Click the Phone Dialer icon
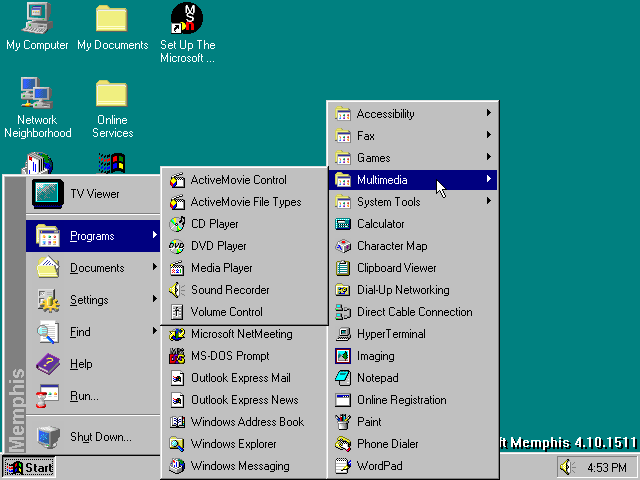The height and width of the screenshot is (480, 640). (x=343, y=444)
